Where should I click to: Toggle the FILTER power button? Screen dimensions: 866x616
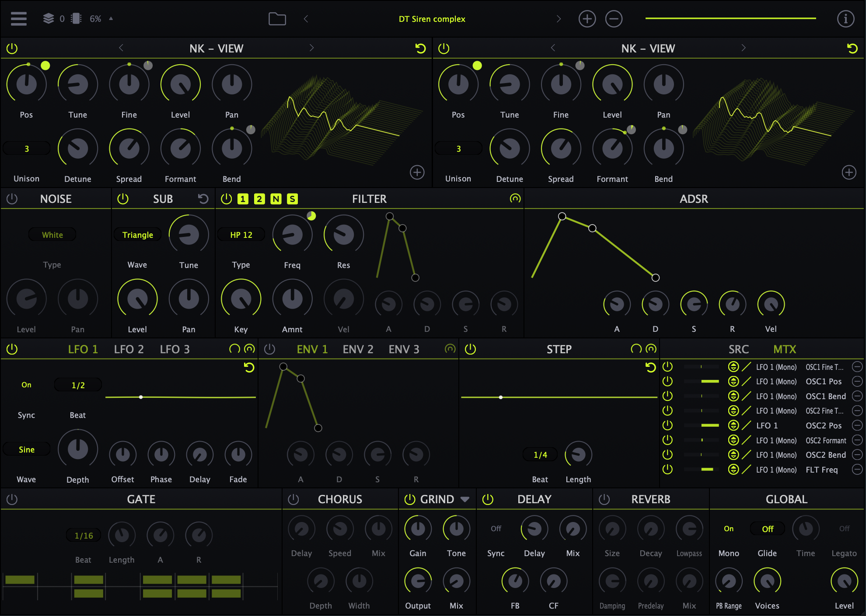tap(226, 199)
